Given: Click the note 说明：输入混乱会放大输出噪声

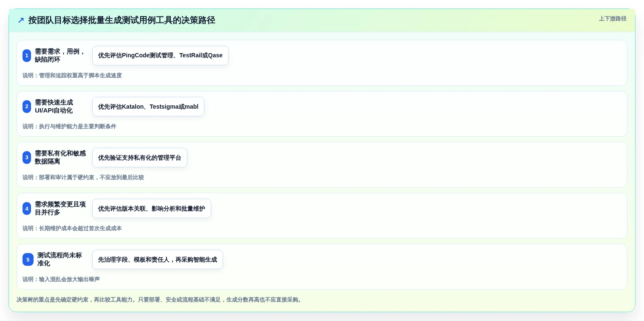Looking at the screenshot, I should pyautogui.click(x=61, y=279).
